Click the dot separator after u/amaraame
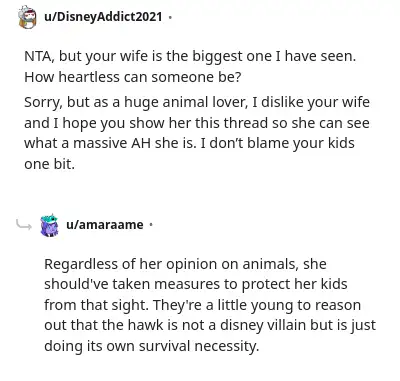Viewport: 400px width, 381px height. [151, 225]
